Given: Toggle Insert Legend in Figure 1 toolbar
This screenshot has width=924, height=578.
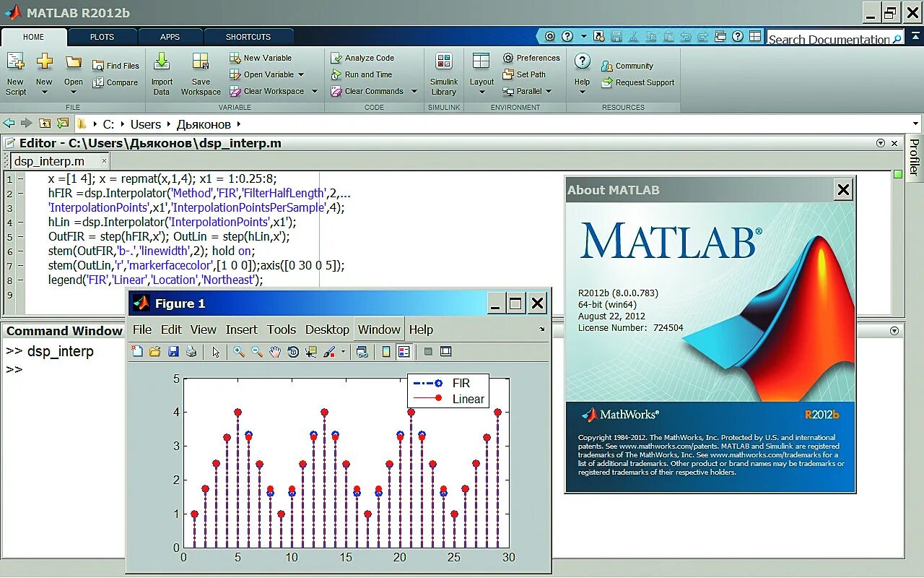Looking at the screenshot, I should pos(404,352).
